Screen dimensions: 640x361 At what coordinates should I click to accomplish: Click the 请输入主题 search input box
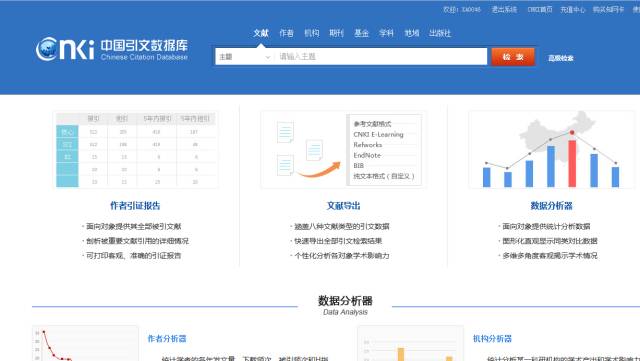coord(380,57)
